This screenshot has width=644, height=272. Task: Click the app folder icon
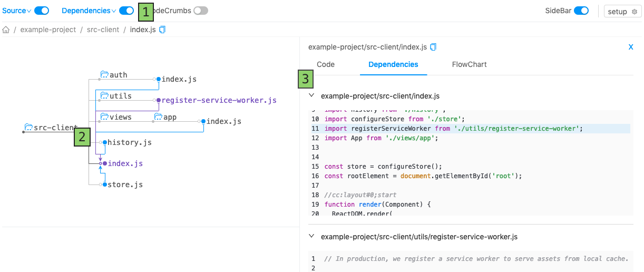[158, 117]
